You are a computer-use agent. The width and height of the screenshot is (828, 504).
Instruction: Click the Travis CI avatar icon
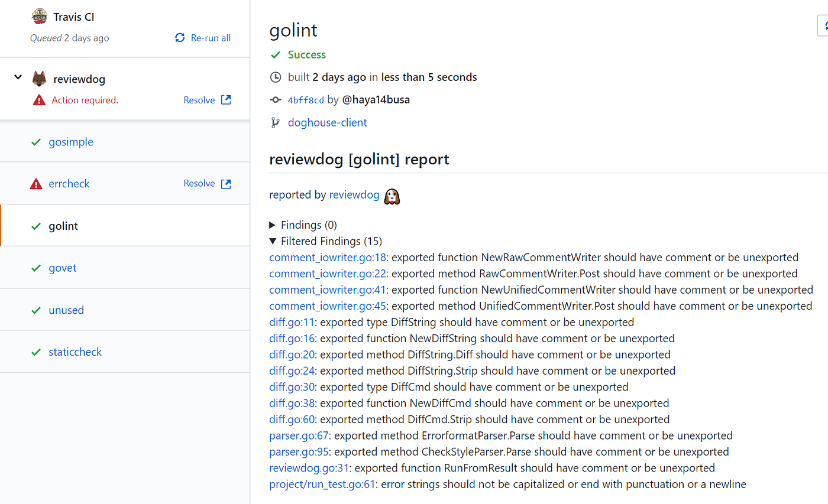39,16
